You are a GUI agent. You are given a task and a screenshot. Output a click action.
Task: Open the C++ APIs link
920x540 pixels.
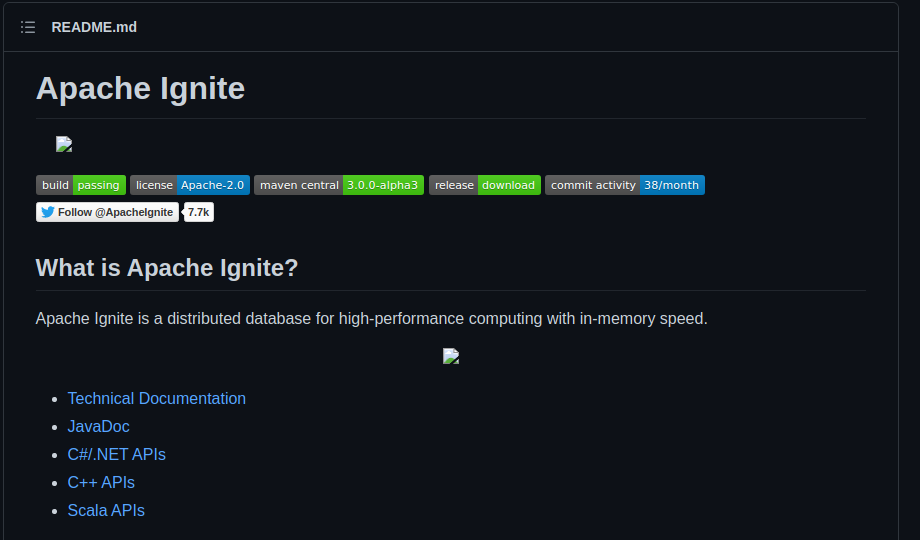pyautogui.click(x=101, y=482)
